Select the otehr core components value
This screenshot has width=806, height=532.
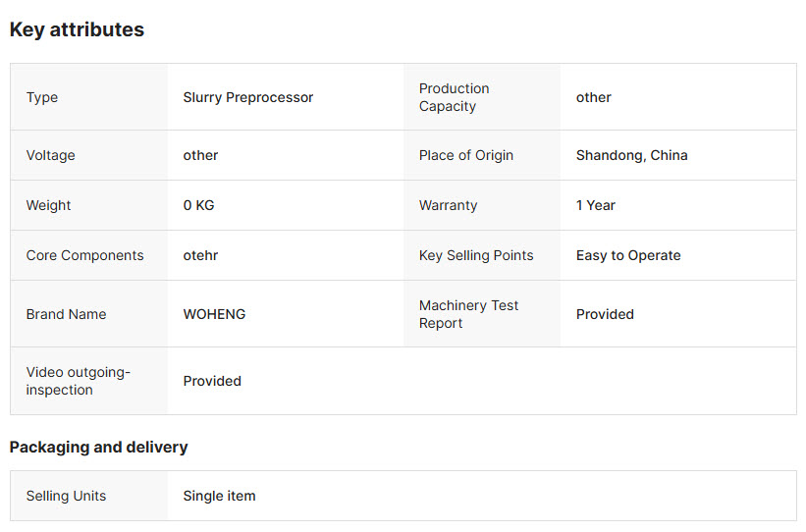click(200, 255)
